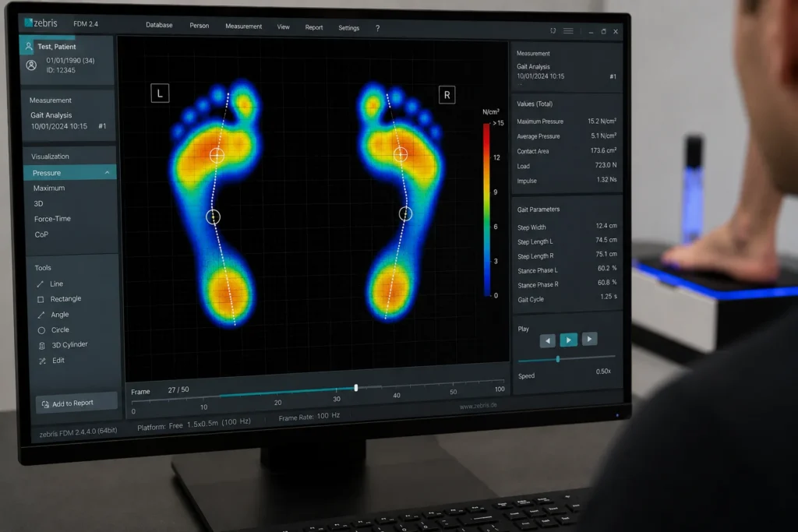Collapse the Pressure visualization chevron
The width and height of the screenshot is (798, 532).
(x=107, y=173)
